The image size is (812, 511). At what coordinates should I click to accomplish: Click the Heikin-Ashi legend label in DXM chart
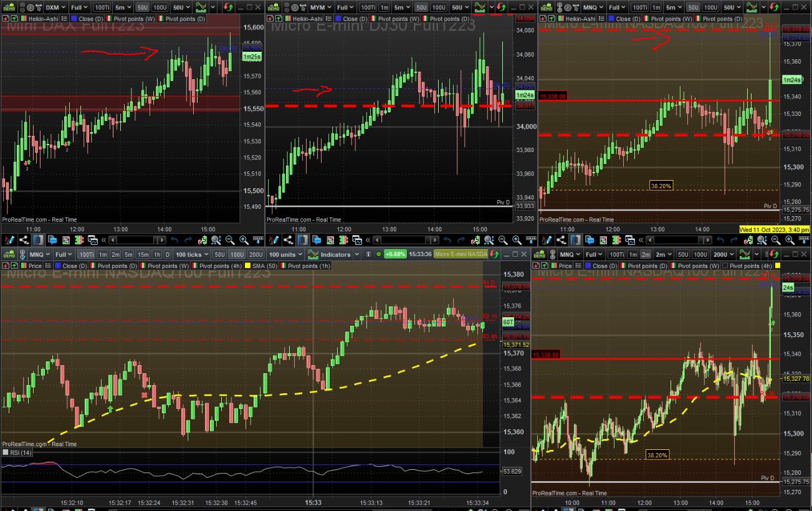point(45,19)
